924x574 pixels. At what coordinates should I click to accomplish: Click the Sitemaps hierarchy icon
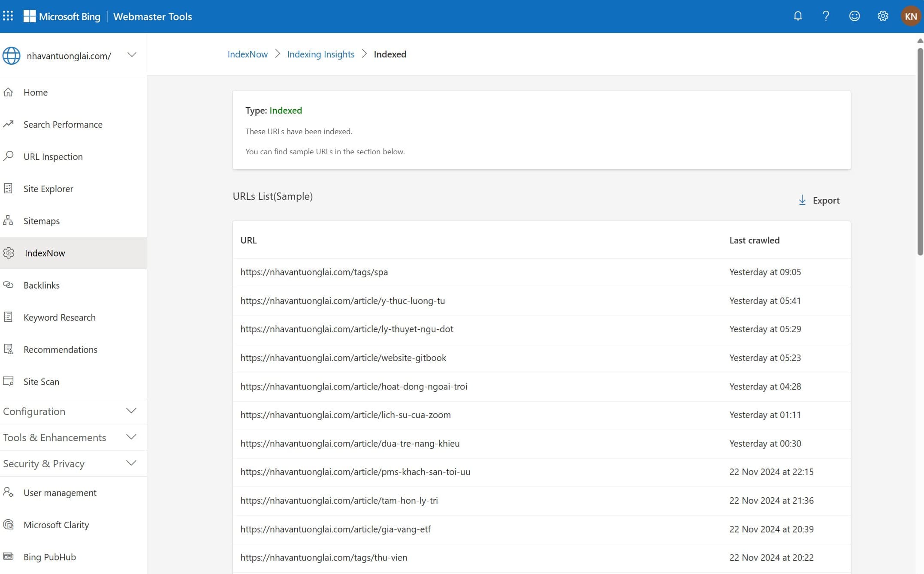coord(8,221)
